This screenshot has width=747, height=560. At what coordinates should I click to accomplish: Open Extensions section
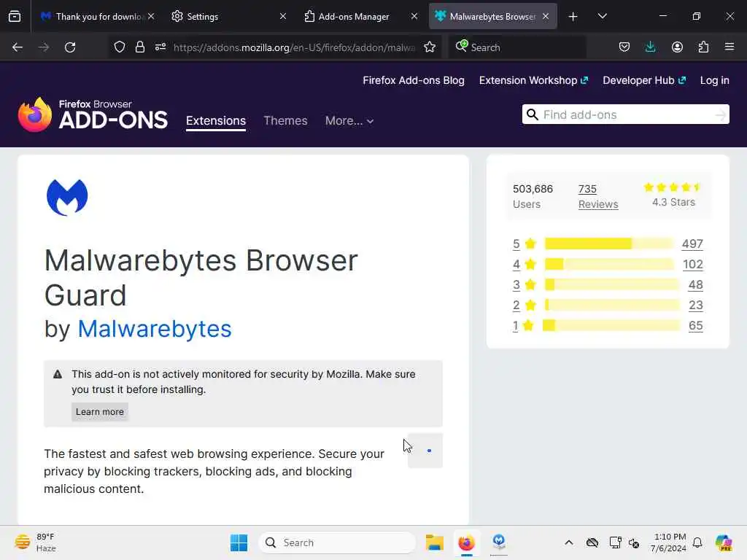[x=216, y=120]
